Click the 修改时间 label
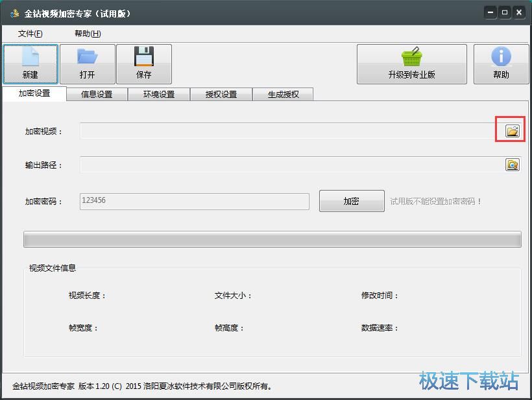Viewport: 532px width, 400px height. tap(380, 296)
